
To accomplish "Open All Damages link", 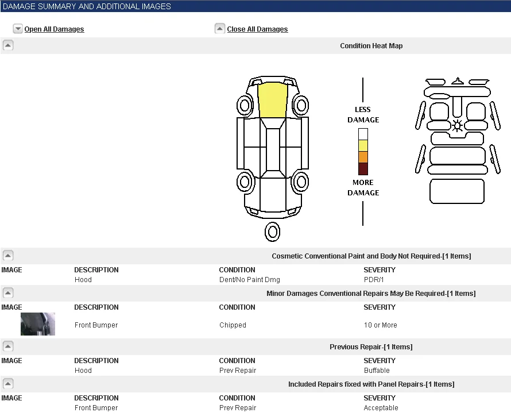I will point(54,29).
